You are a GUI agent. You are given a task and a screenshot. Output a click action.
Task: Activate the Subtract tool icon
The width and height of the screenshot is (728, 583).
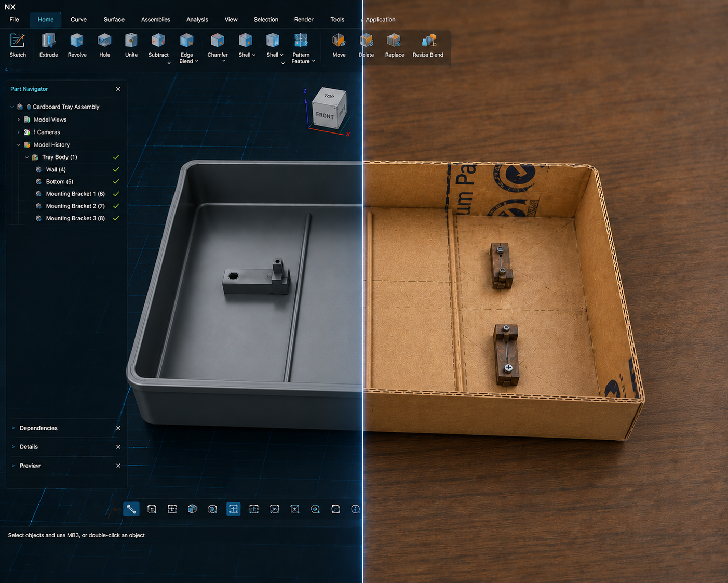pos(158,41)
